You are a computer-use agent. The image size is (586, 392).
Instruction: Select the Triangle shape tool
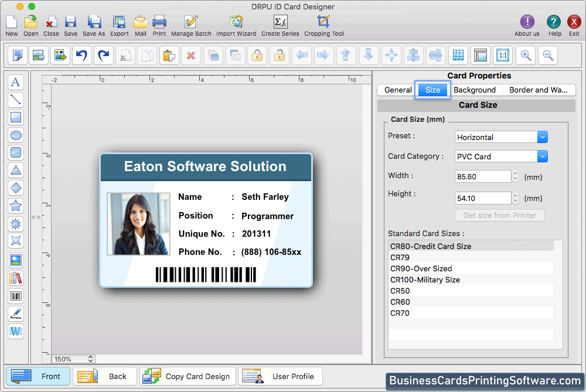coord(16,171)
